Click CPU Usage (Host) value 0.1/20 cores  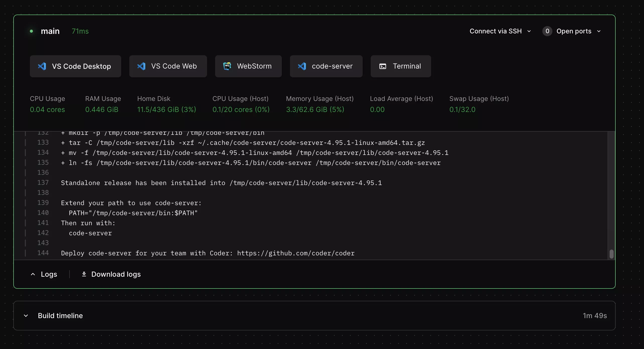(x=241, y=109)
